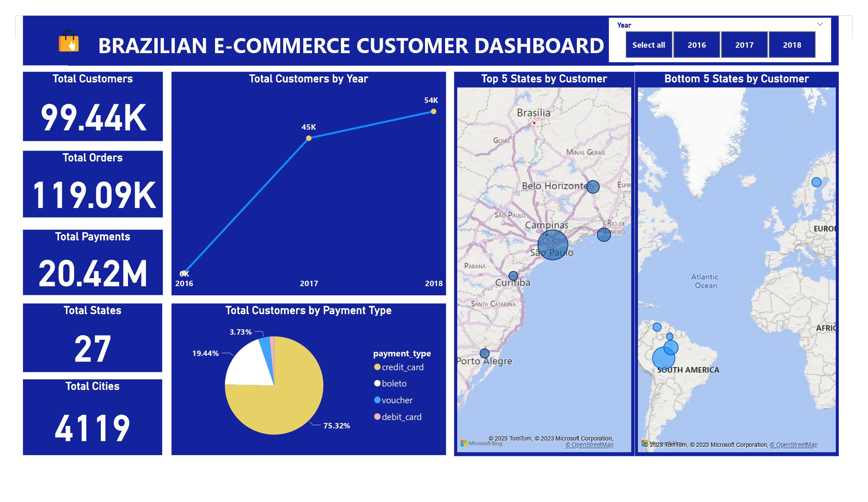Viewport: 868px width, 502px height.
Task: Select the 2018 year slicer button
Action: (792, 45)
